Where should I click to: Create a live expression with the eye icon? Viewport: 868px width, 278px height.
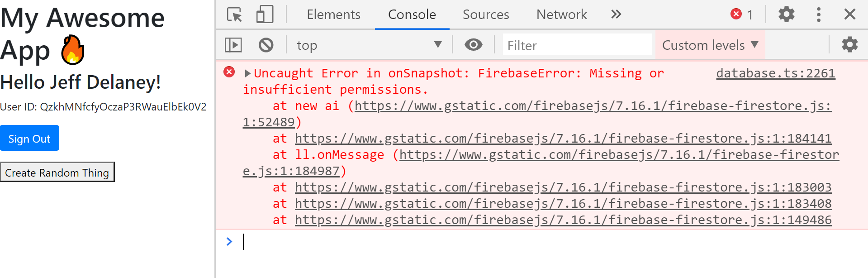tap(473, 45)
